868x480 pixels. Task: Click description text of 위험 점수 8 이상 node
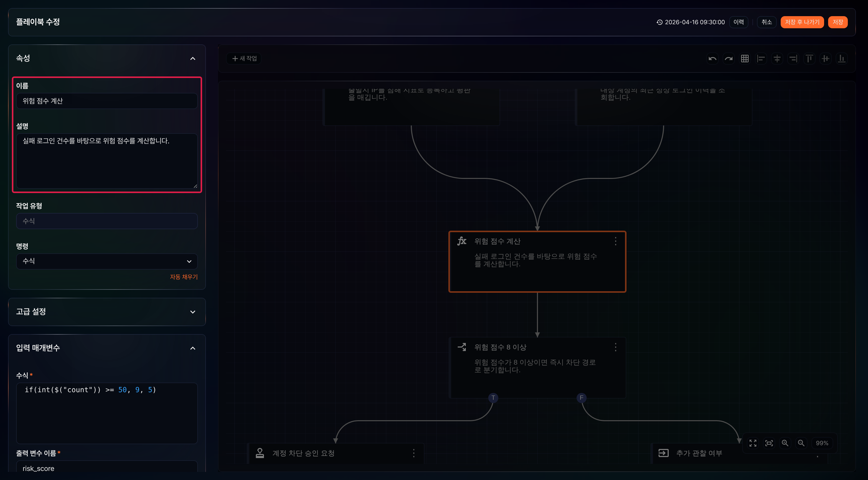[x=535, y=366]
